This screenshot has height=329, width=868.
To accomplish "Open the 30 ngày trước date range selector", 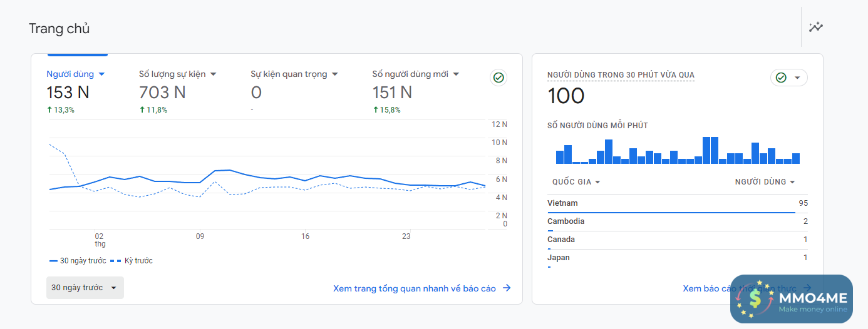I will pyautogui.click(x=85, y=288).
